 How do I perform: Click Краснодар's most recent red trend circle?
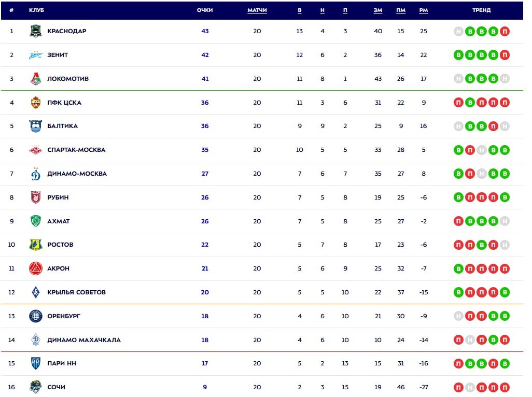click(505, 32)
